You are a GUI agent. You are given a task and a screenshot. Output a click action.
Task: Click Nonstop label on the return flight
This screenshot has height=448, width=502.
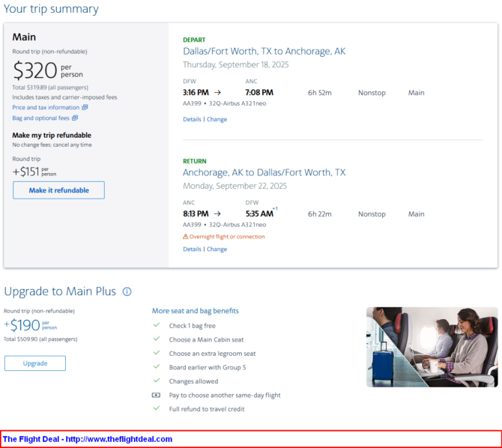click(372, 214)
